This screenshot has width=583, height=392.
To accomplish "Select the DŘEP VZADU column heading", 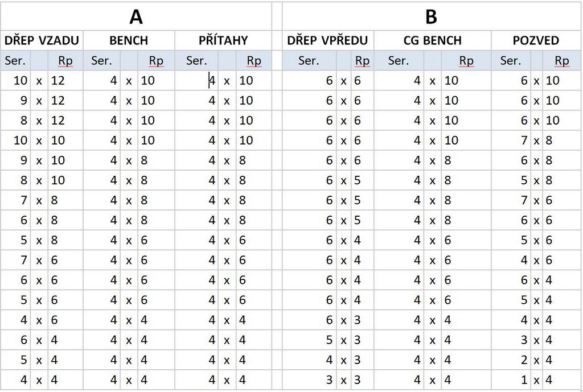I will click(x=42, y=40).
